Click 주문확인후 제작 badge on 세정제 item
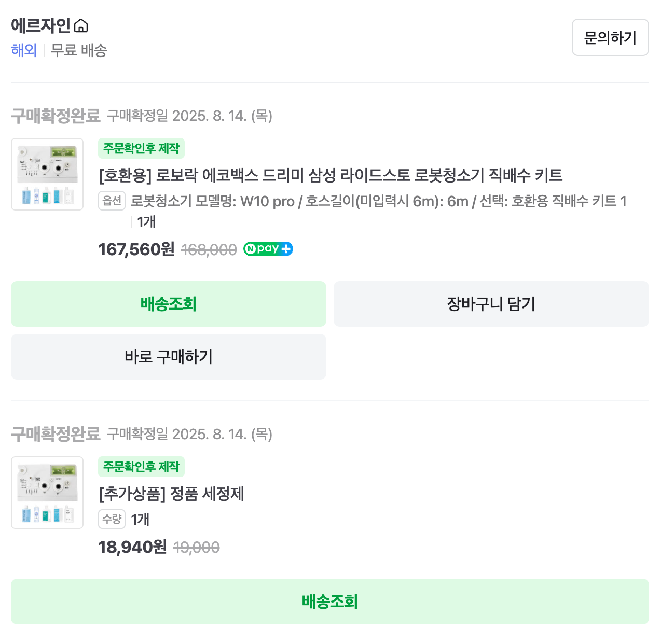The height and width of the screenshot is (644, 660). pos(141,467)
